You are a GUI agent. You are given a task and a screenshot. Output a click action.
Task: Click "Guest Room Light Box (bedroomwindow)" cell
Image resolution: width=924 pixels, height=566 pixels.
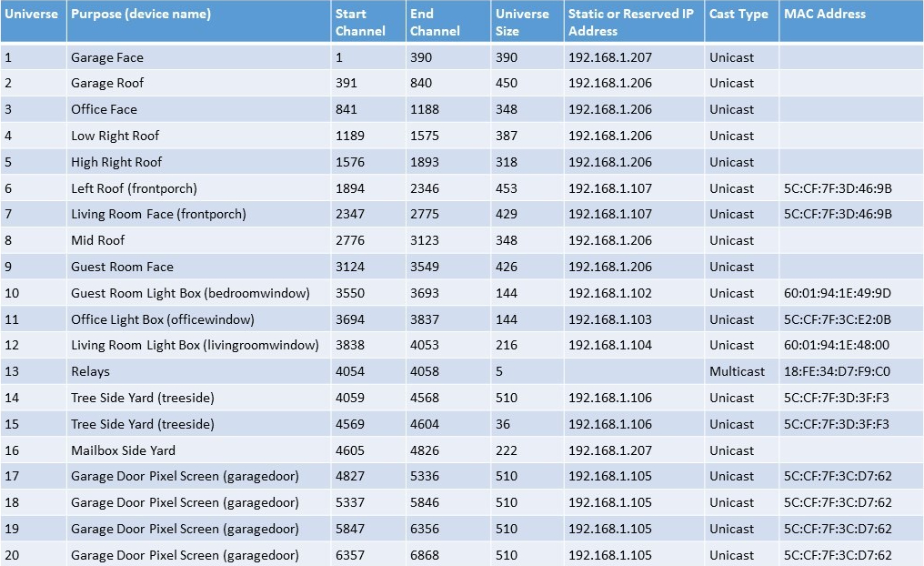(x=191, y=293)
